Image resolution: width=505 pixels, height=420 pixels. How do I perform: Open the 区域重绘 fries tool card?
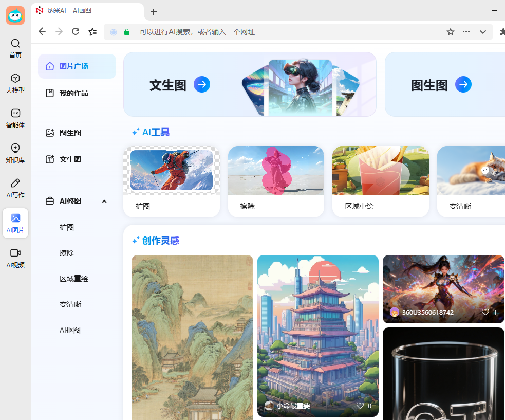pos(381,182)
